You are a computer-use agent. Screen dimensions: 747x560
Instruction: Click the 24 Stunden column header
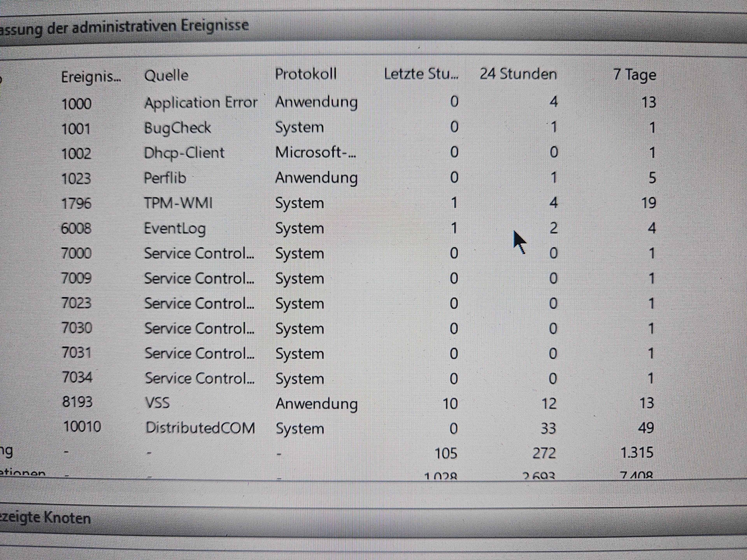pyautogui.click(x=518, y=74)
